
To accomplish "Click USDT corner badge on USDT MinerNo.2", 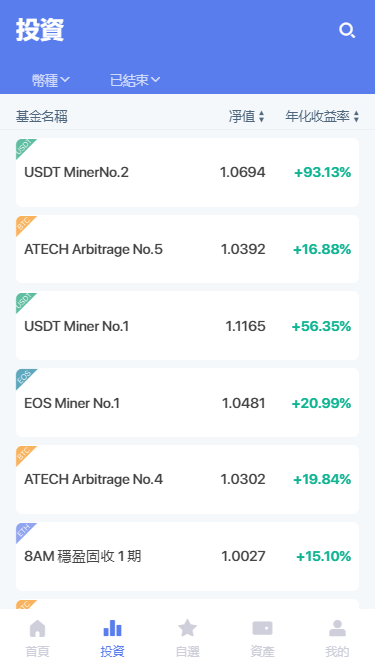I will [x=24, y=147].
